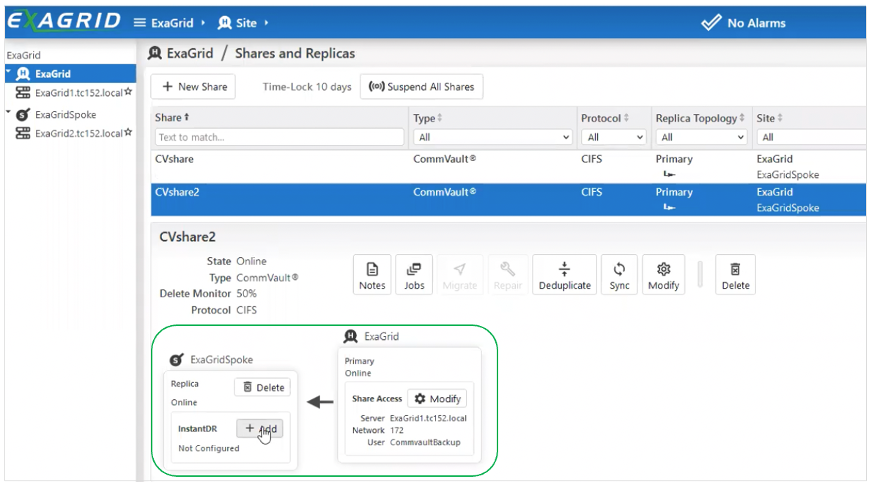Click server icon beside ExaGrid1.tc152.local
The width and height of the screenshot is (878, 490).
point(23,92)
